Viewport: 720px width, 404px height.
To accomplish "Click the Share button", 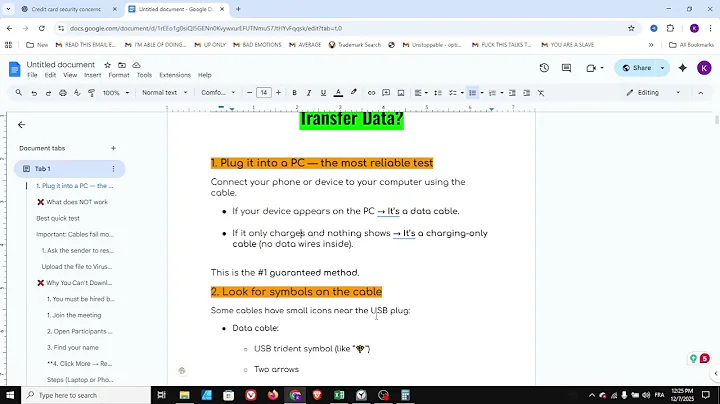I will click(637, 68).
